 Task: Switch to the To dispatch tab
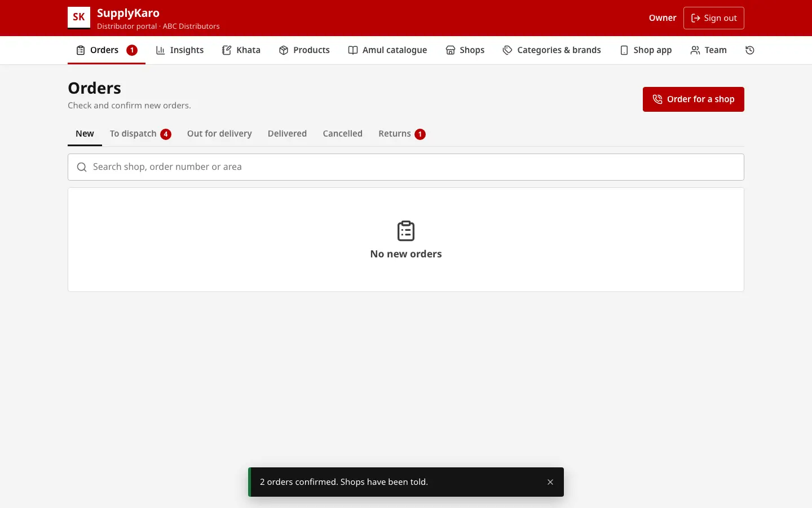click(x=140, y=134)
